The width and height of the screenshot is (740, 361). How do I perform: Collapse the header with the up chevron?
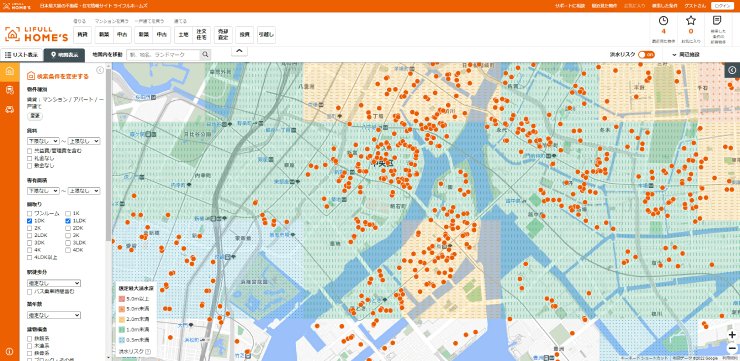pos(239,51)
